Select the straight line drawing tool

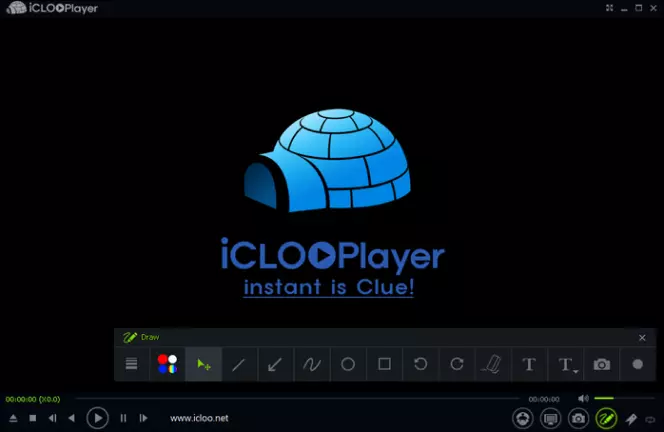click(239, 364)
